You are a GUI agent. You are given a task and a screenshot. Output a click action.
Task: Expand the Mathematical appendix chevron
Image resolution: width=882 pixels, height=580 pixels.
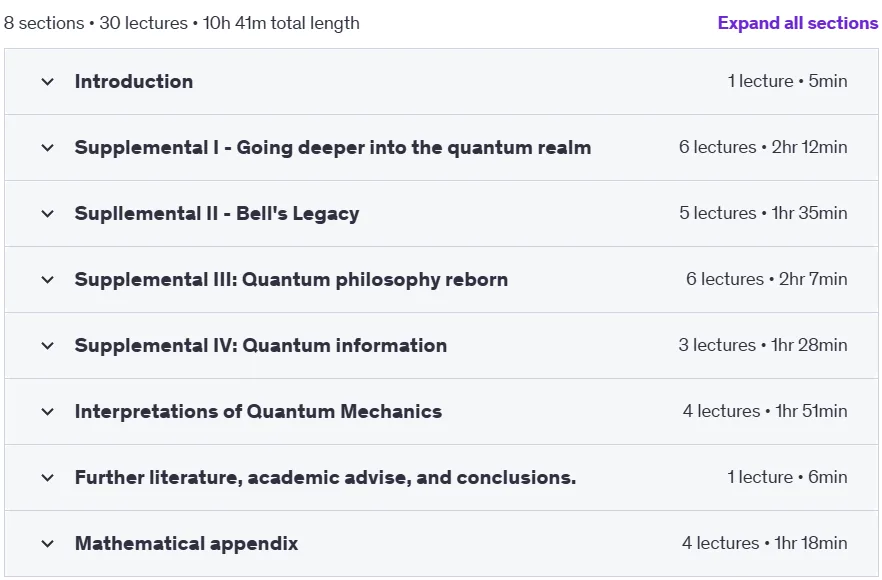[48, 543]
